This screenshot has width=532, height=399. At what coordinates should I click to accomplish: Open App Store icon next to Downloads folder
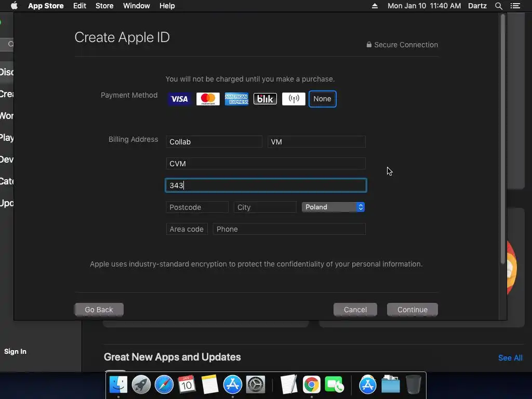point(367,384)
